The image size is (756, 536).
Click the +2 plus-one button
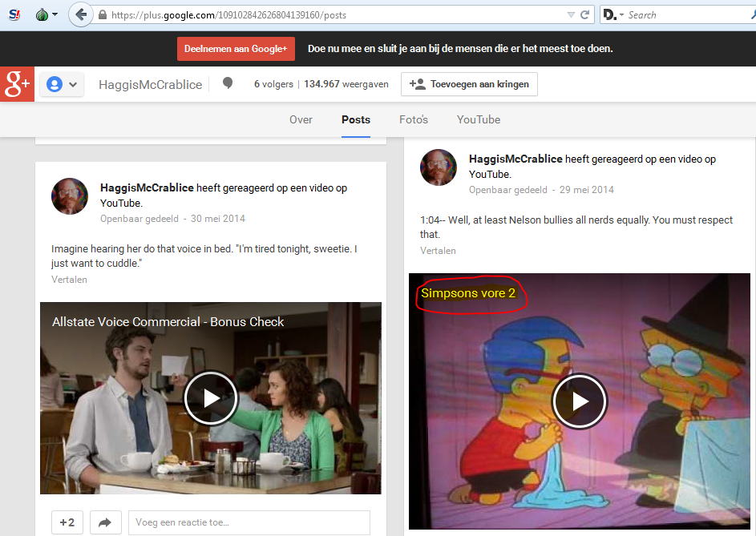click(x=67, y=522)
